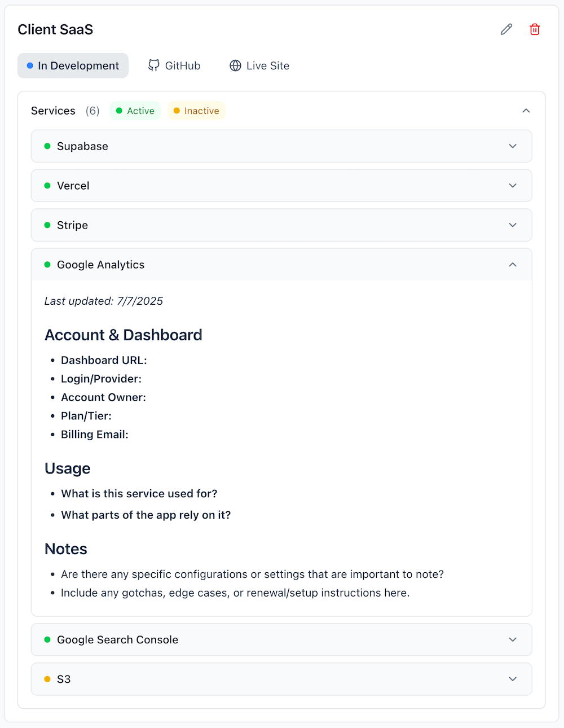Screen dimensions: 564x728
Task: Click the blue In Development status dot
Action: click(30, 65)
